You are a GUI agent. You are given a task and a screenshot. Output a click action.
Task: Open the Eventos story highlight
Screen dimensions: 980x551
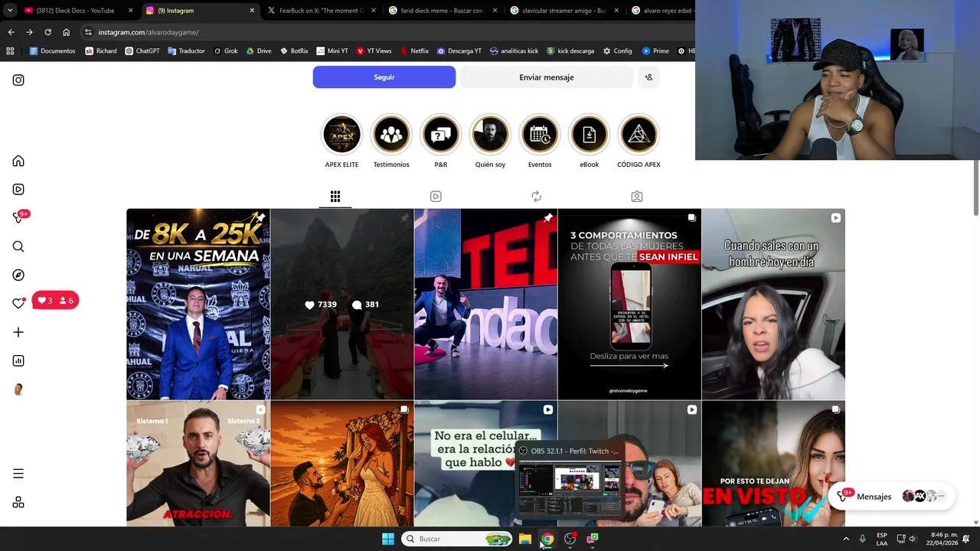540,135
